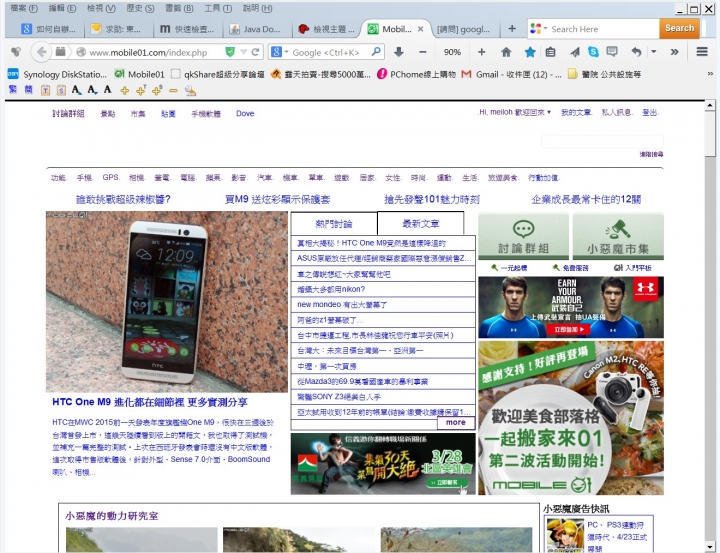Click the first A font size icon
The image size is (720, 553).
click(x=76, y=90)
